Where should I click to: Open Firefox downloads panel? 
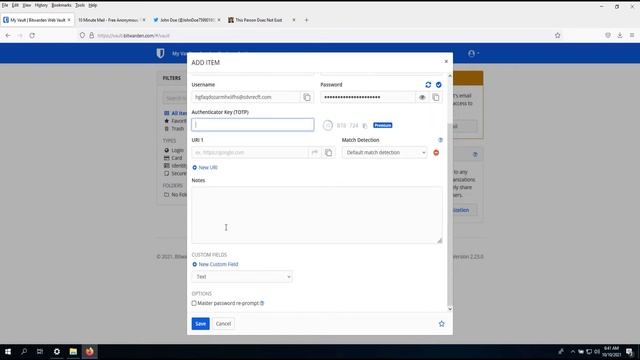[620, 36]
